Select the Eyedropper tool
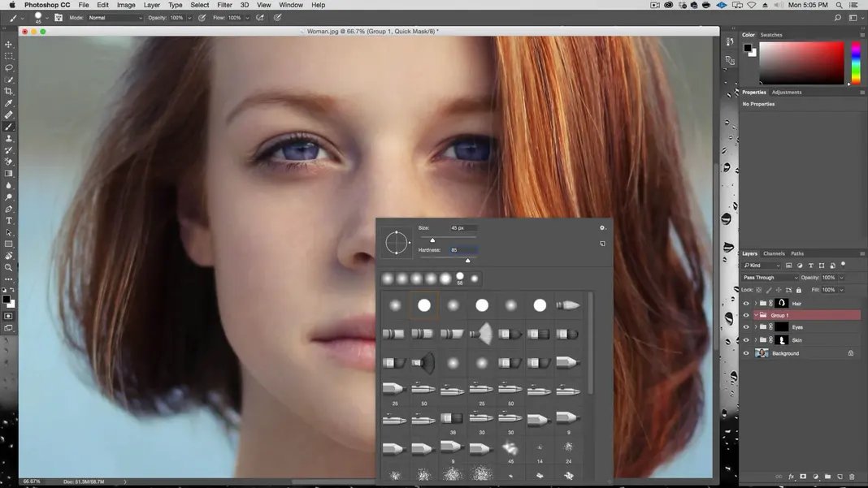The width and height of the screenshot is (868, 488). pos(9,103)
